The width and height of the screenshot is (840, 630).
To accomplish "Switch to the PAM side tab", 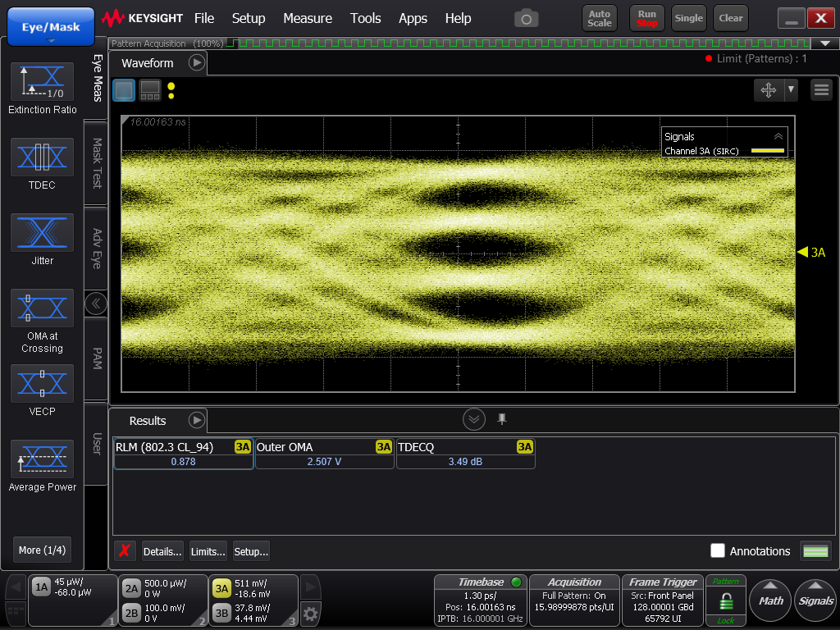I will [96, 358].
